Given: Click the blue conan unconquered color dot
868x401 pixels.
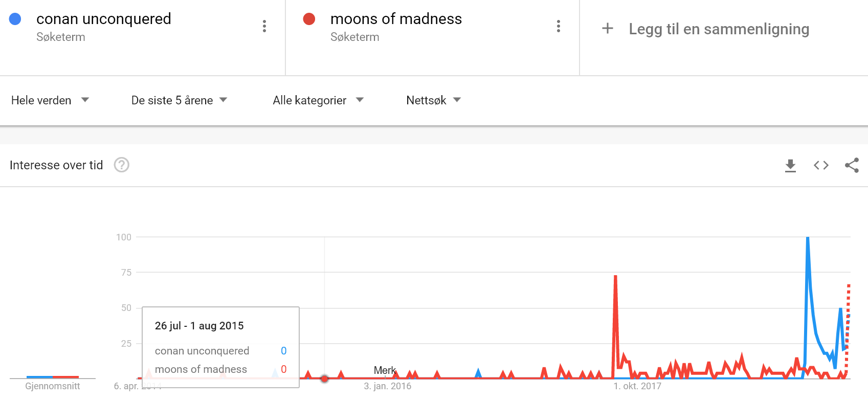Looking at the screenshot, I should (x=15, y=19).
